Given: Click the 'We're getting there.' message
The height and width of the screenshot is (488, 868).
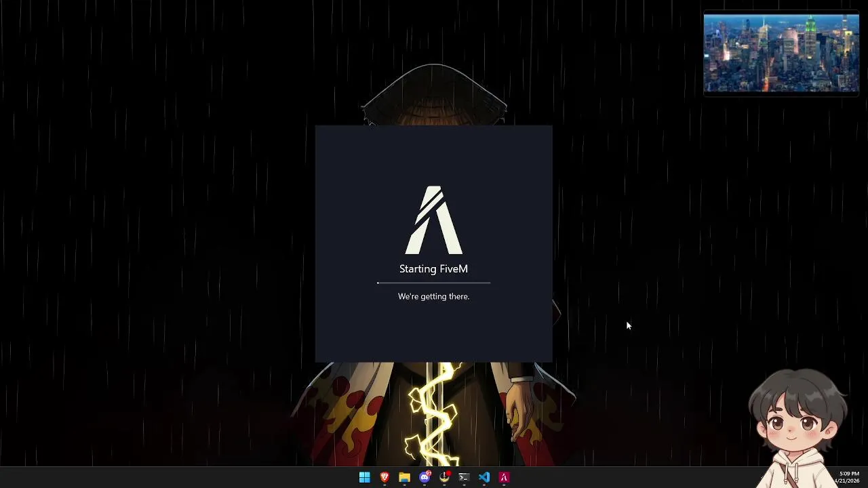Looking at the screenshot, I should click(433, 296).
